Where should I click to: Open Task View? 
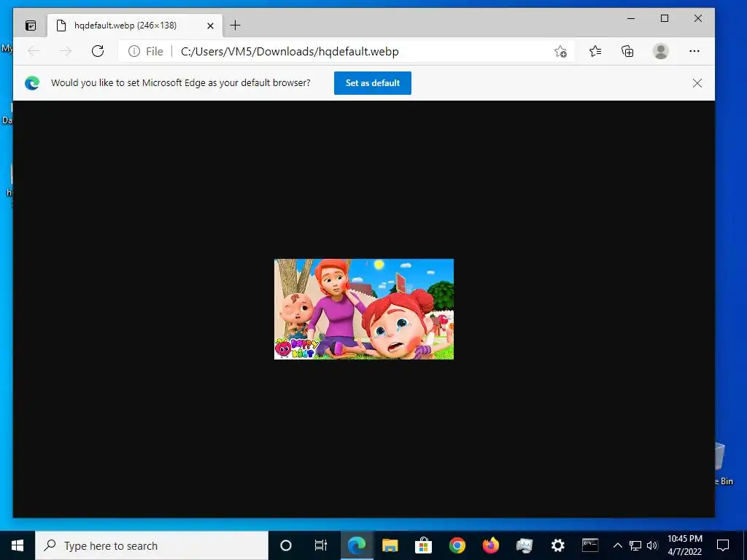[321, 545]
